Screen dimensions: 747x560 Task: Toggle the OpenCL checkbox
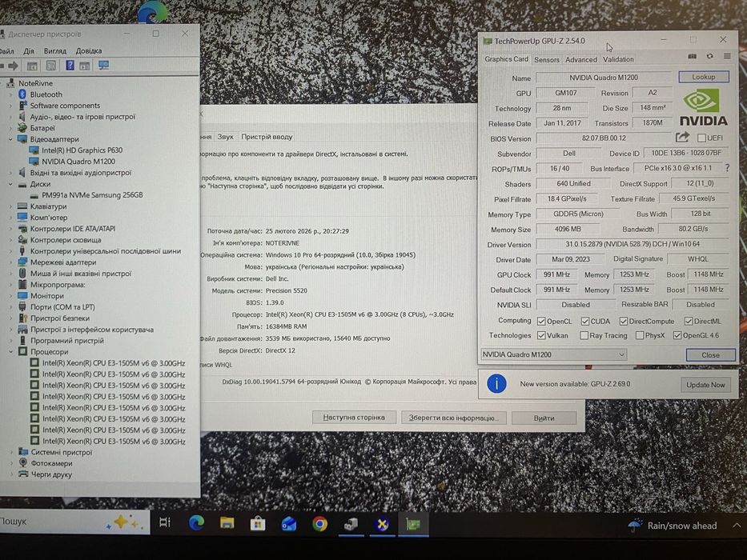[540, 321]
